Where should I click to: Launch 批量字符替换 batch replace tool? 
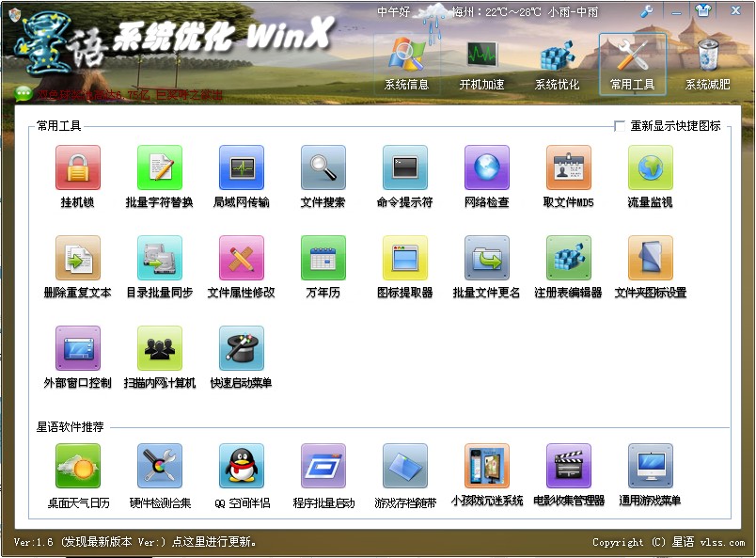coord(160,168)
